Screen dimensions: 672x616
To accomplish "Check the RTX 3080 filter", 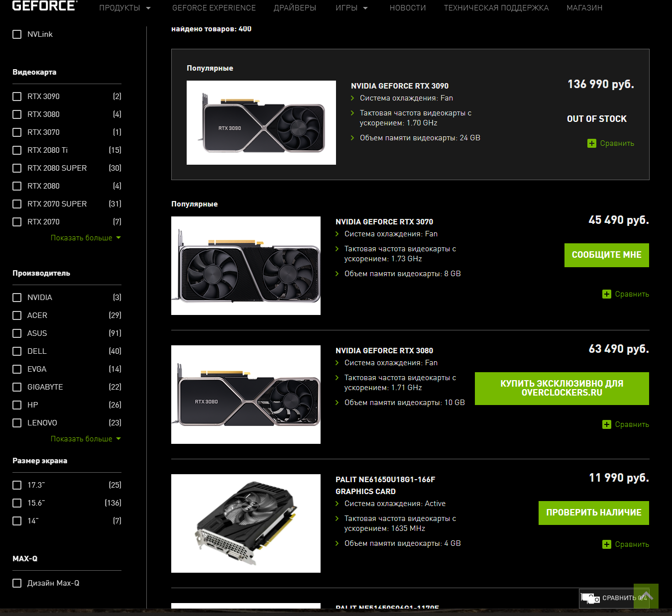I will coord(17,114).
